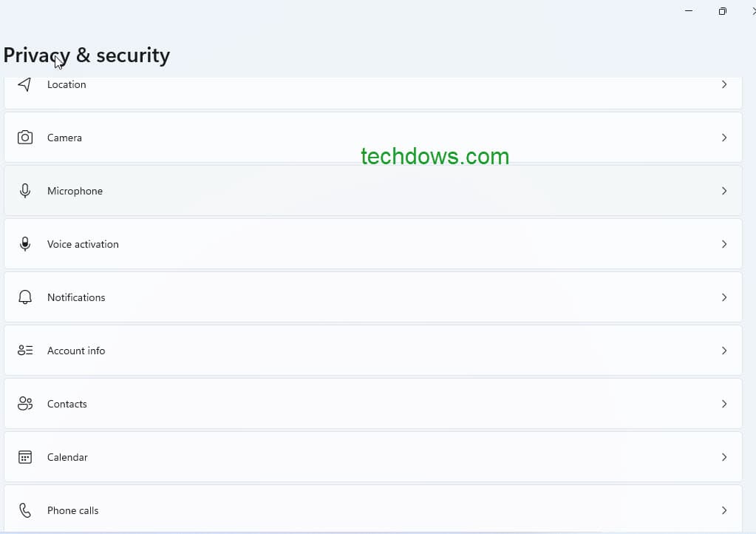Select the Account info icon

point(25,351)
